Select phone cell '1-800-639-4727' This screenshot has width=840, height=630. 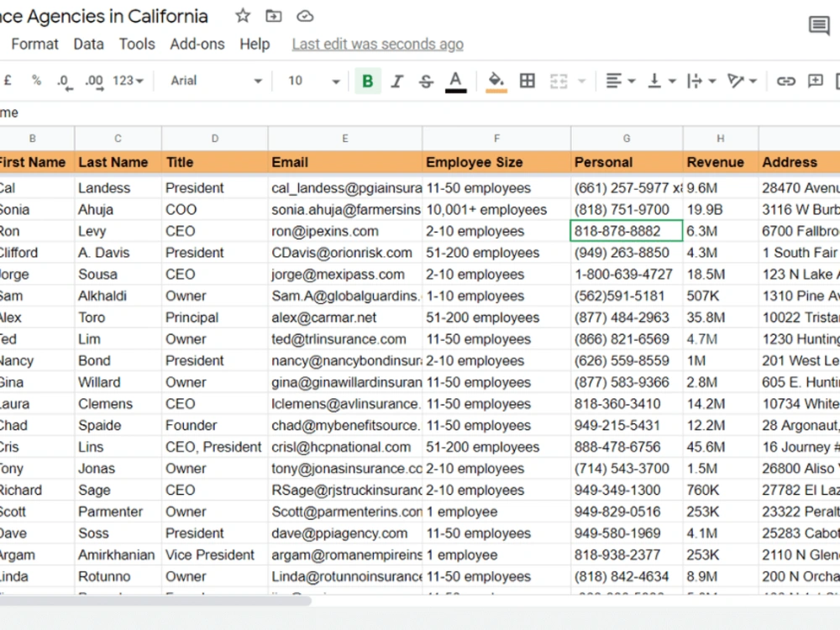pos(627,275)
